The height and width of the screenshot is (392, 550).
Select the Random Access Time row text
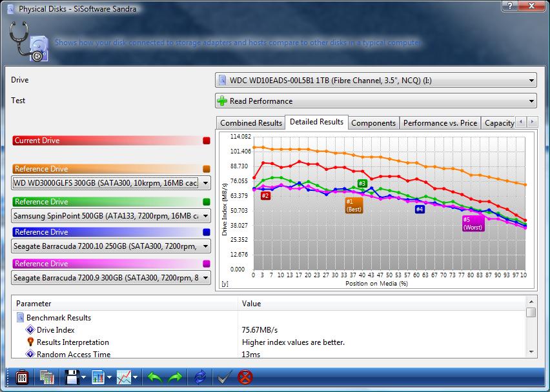coord(74,354)
